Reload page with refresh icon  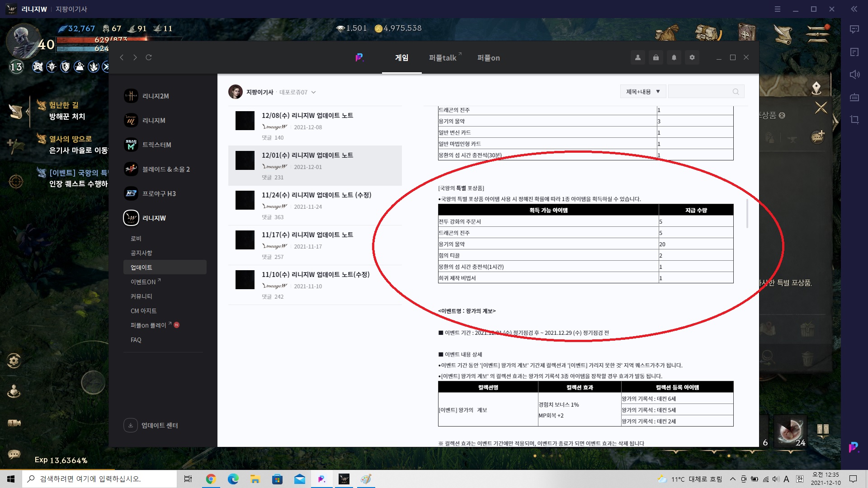(149, 57)
